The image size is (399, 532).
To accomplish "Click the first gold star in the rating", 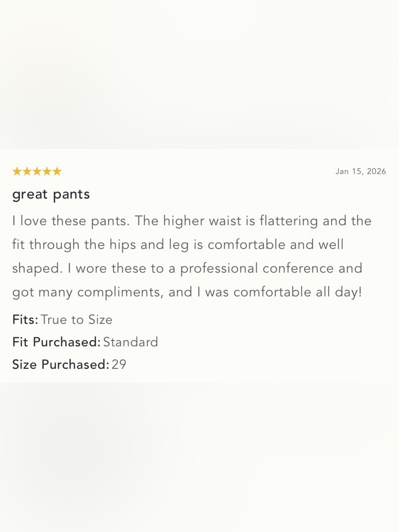I will coord(17,172).
